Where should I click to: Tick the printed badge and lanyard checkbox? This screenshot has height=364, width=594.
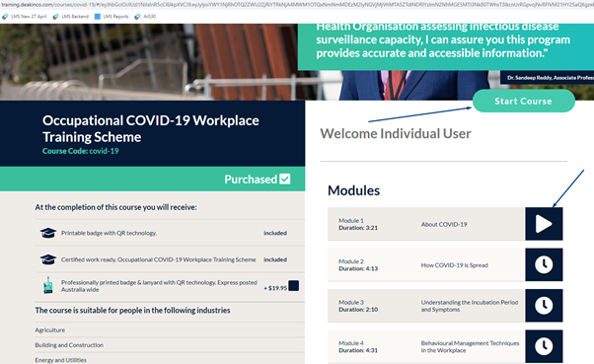tap(294, 286)
